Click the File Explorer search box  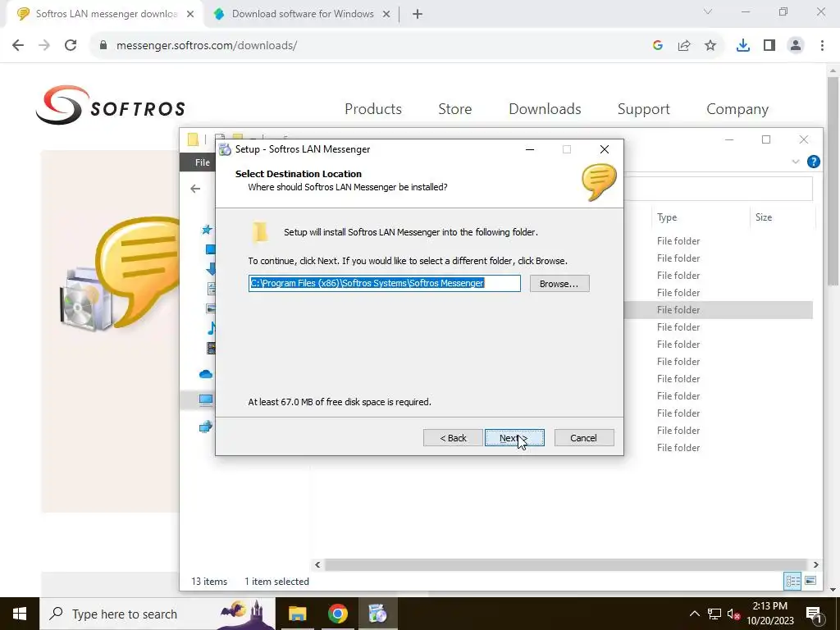[x=718, y=189]
